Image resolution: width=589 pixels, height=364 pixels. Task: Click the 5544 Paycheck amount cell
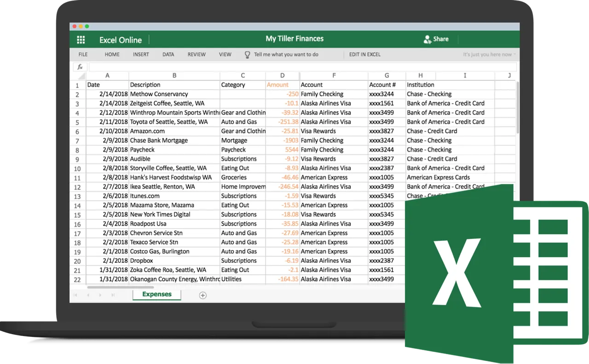[282, 149]
